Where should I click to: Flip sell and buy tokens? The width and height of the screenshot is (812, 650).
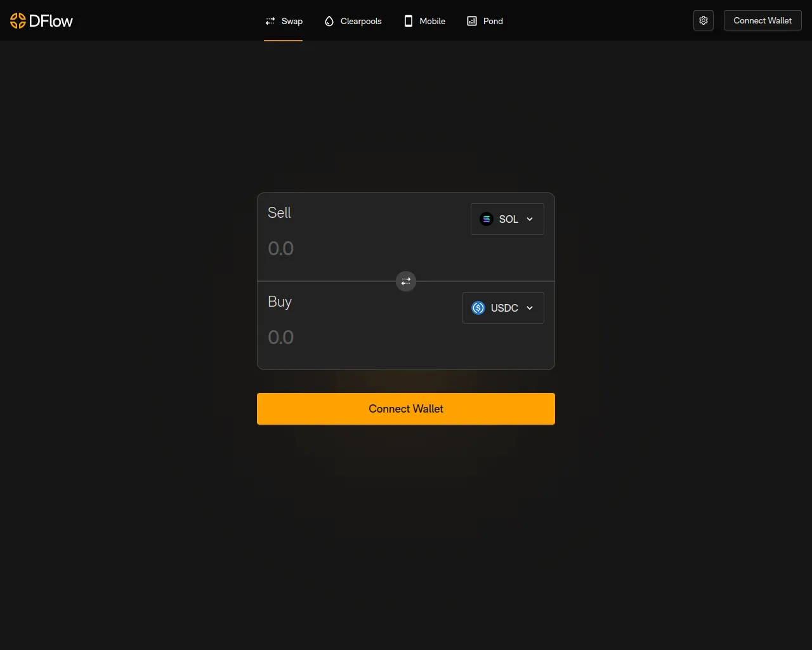(406, 281)
